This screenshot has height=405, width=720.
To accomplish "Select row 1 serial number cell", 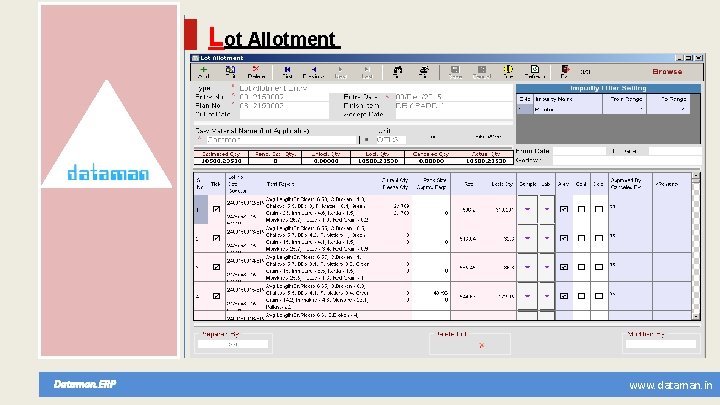I will click(201, 209).
